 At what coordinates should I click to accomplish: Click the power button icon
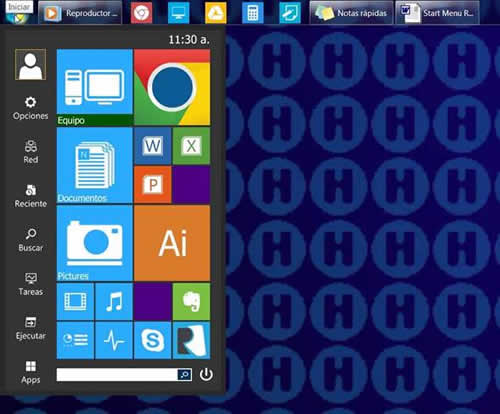206,374
